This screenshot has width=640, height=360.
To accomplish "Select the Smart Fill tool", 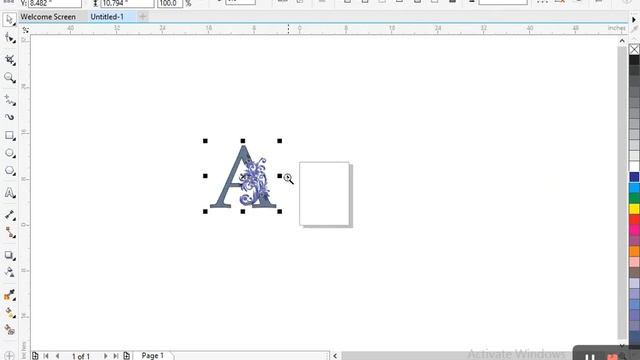I will 9,330.
